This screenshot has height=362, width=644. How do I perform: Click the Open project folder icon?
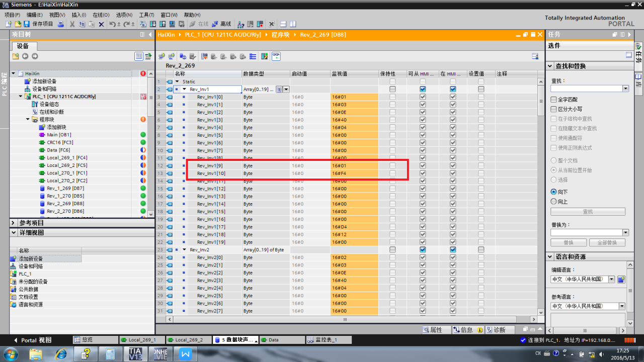point(18,24)
